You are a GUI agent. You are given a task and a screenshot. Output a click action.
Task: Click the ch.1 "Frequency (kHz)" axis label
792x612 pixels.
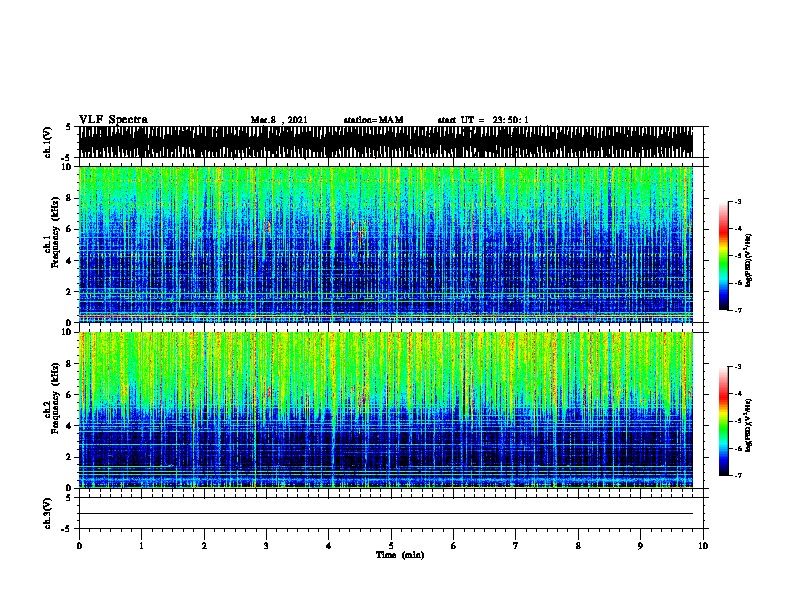click(x=55, y=232)
